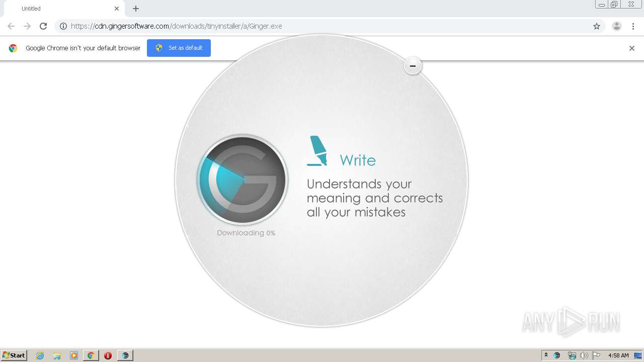Screen dimensions: 644x362
Task: Switch to Ginger installer taskbar item
Action: pyautogui.click(x=125, y=355)
